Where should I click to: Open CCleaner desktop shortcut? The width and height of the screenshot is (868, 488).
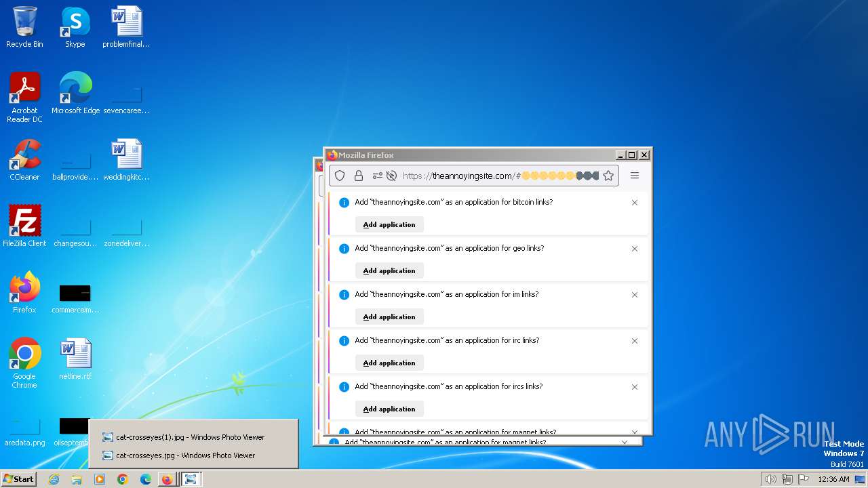tap(24, 160)
